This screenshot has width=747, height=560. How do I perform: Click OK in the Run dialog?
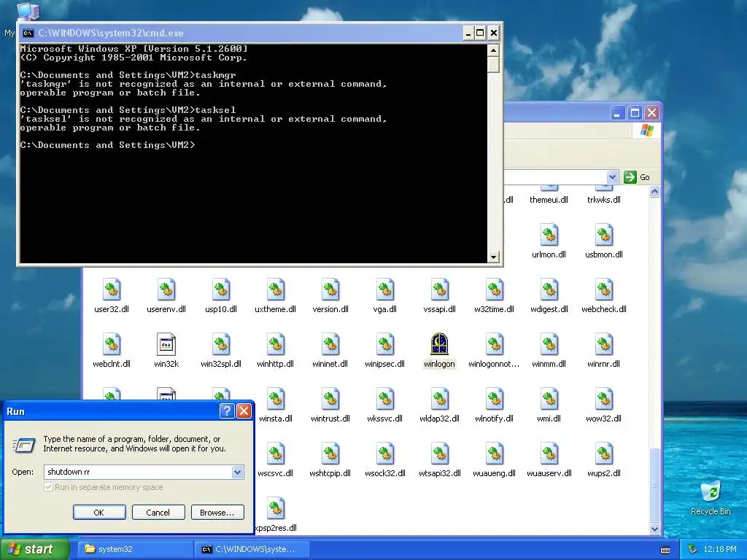[99, 513]
